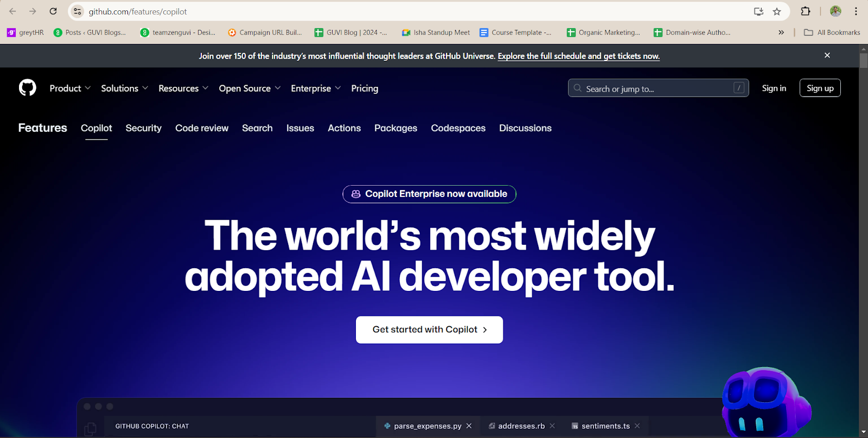
Task: Open the Pricing page
Action: pos(365,88)
